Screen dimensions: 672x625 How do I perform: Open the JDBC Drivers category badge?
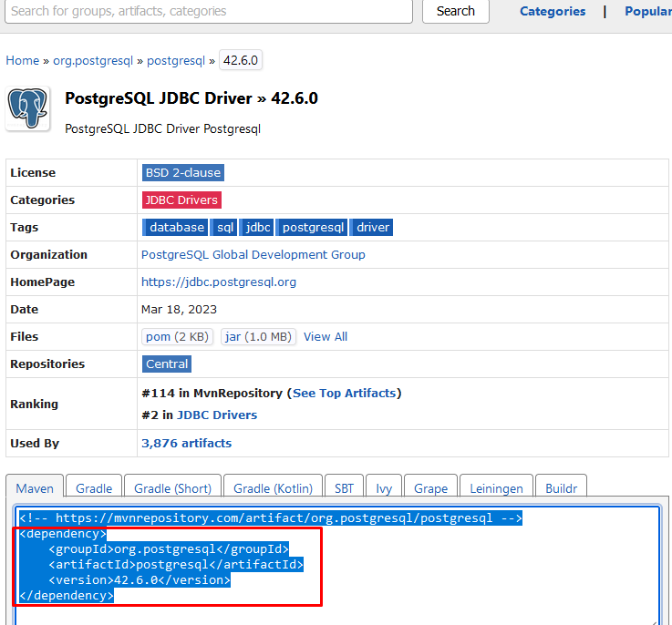(181, 200)
